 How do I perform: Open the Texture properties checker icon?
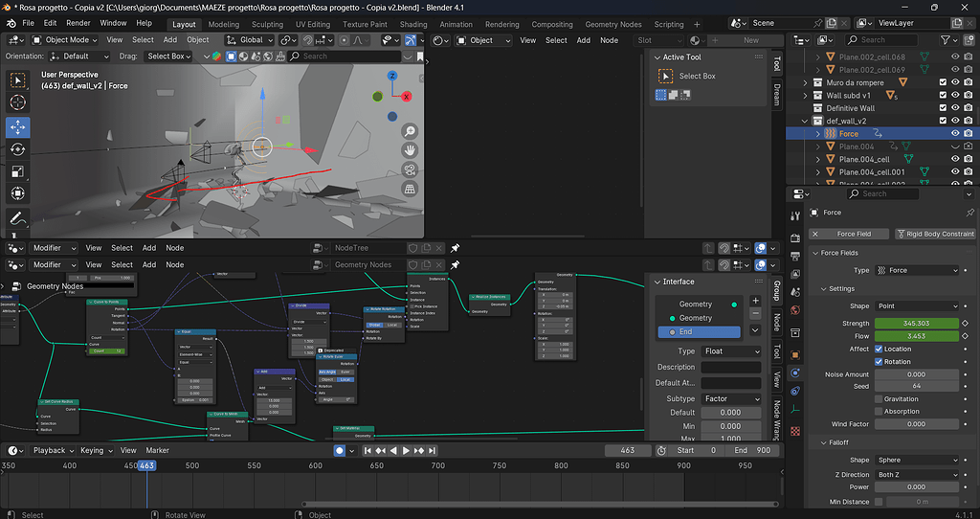pyautogui.click(x=795, y=432)
